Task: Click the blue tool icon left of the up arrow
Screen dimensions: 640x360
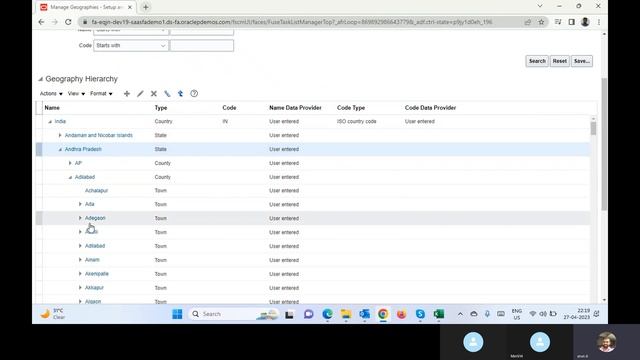Action: click(x=167, y=93)
